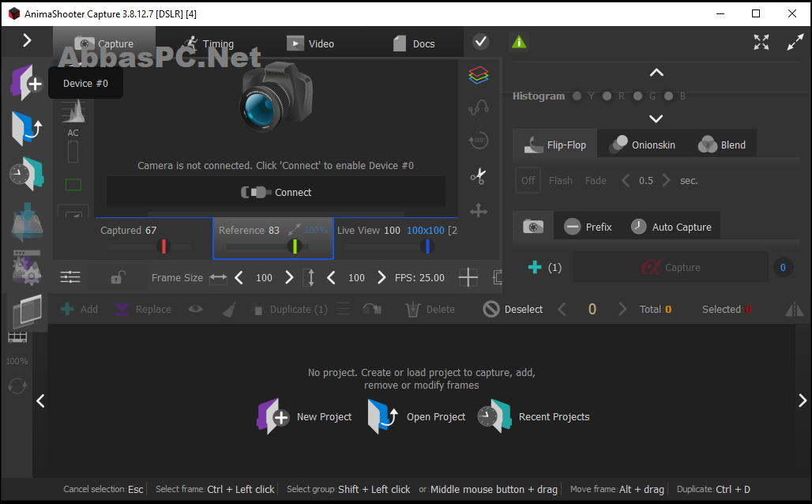Increase flip-flop seconds with right chevron
This screenshot has height=504, width=812.
pos(666,180)
